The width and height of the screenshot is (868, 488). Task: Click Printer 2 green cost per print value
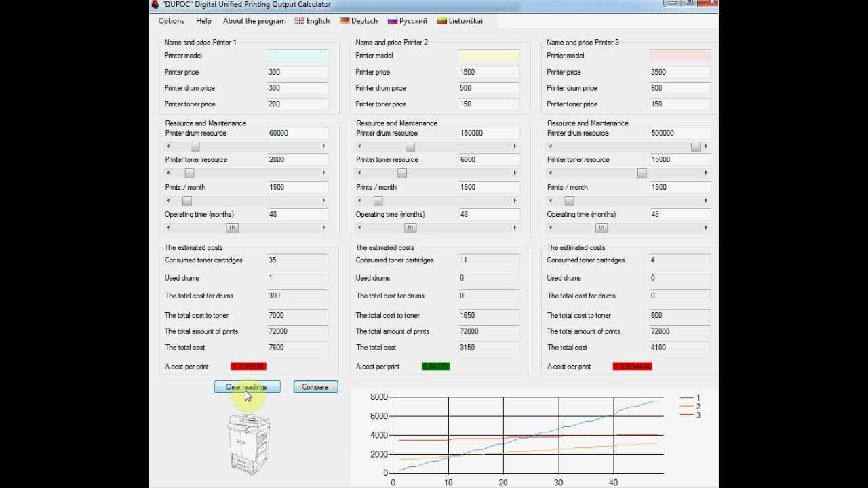tap(435, 367)
